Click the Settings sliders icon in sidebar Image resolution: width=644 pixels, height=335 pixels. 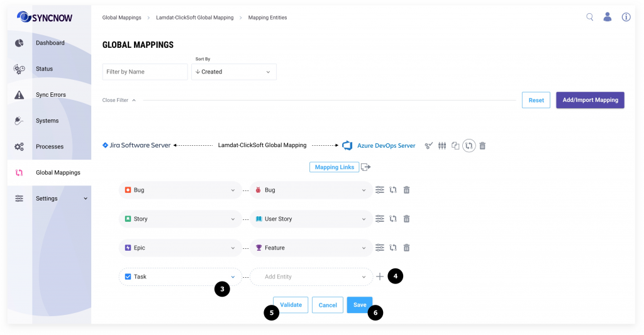[19, 199]
